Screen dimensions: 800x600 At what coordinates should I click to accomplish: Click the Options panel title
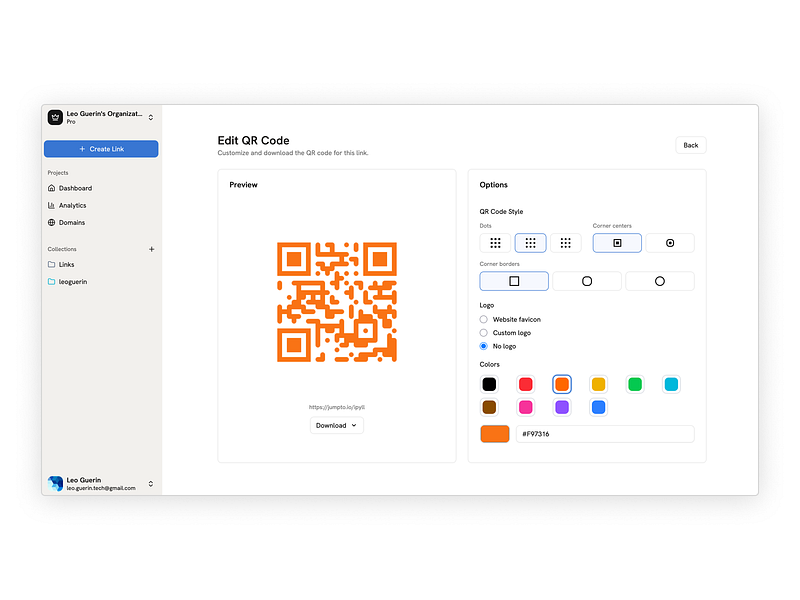point(493,185)
